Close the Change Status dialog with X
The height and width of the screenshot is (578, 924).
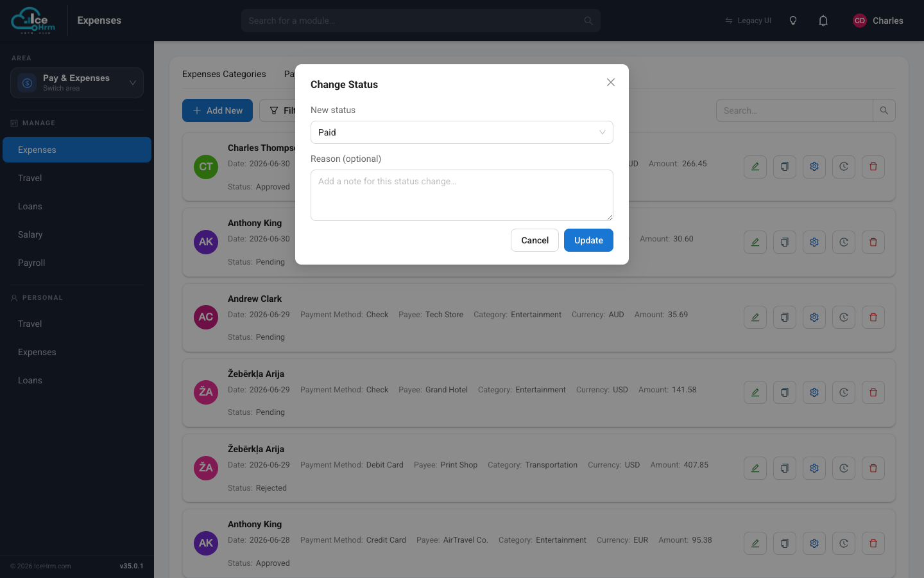611,82
